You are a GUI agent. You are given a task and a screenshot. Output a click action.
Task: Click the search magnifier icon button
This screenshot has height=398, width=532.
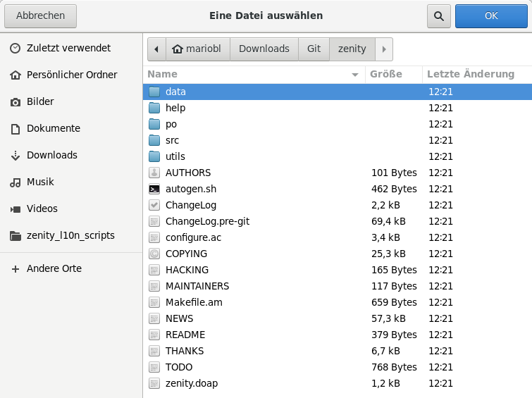(438, 15)
